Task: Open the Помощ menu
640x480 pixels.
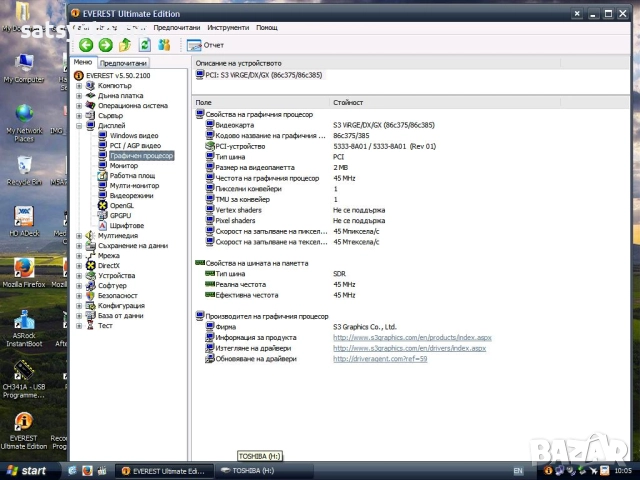Action: (x=267, y=27)
